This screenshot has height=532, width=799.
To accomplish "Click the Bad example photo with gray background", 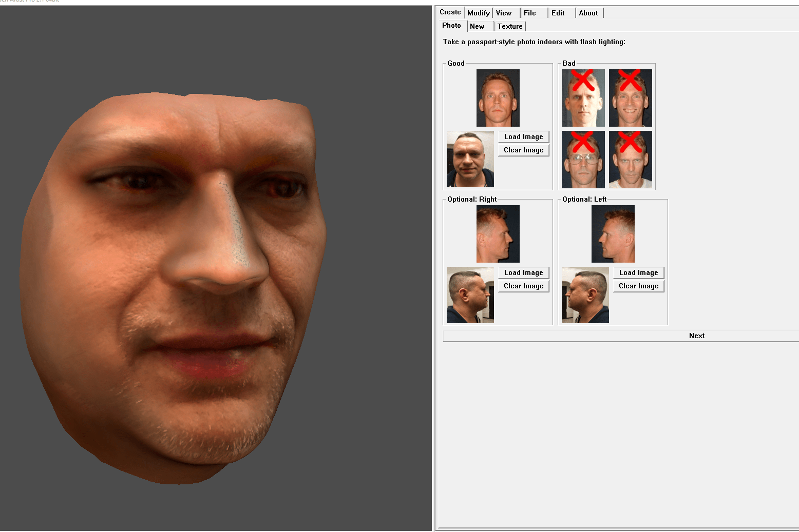I will pyautogui.click(x=583, y=98).
